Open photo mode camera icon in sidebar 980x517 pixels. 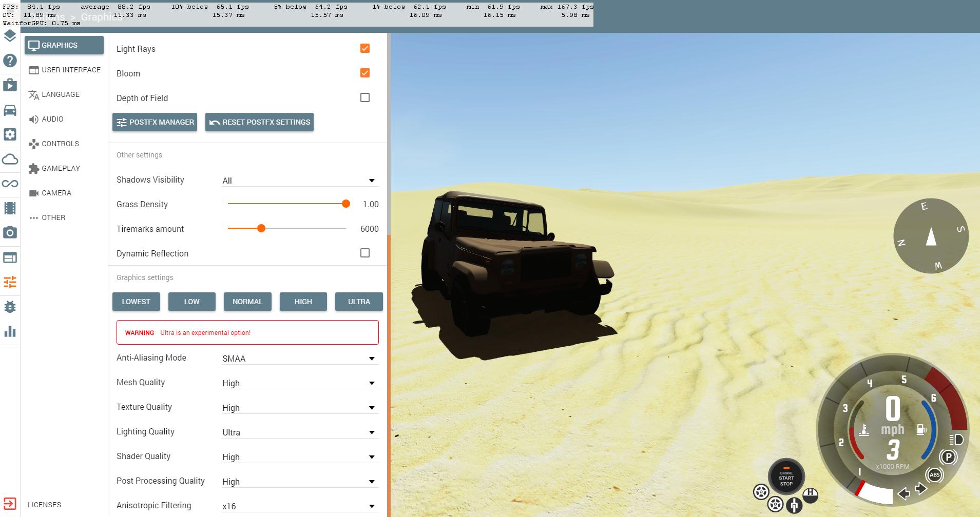[10, 233]
